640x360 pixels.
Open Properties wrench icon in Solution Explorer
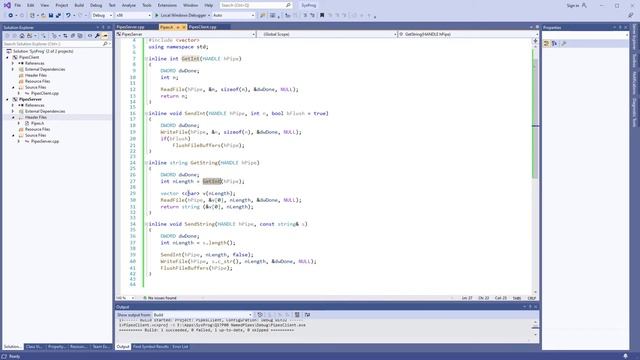coord(97,36)
